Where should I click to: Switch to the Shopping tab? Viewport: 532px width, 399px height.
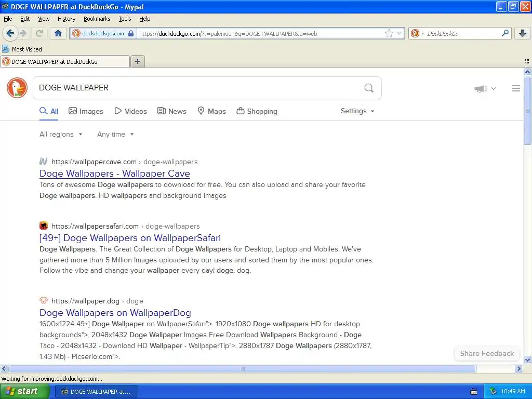[257, 111]
